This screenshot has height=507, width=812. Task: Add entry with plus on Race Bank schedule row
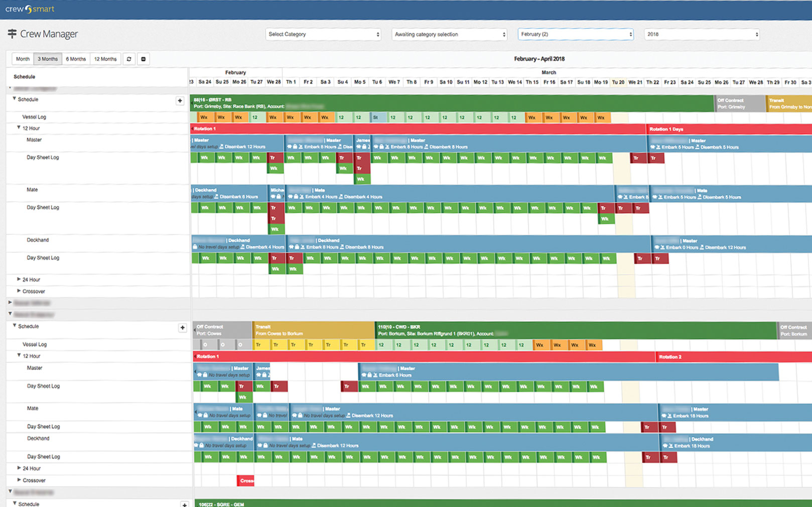180,101
